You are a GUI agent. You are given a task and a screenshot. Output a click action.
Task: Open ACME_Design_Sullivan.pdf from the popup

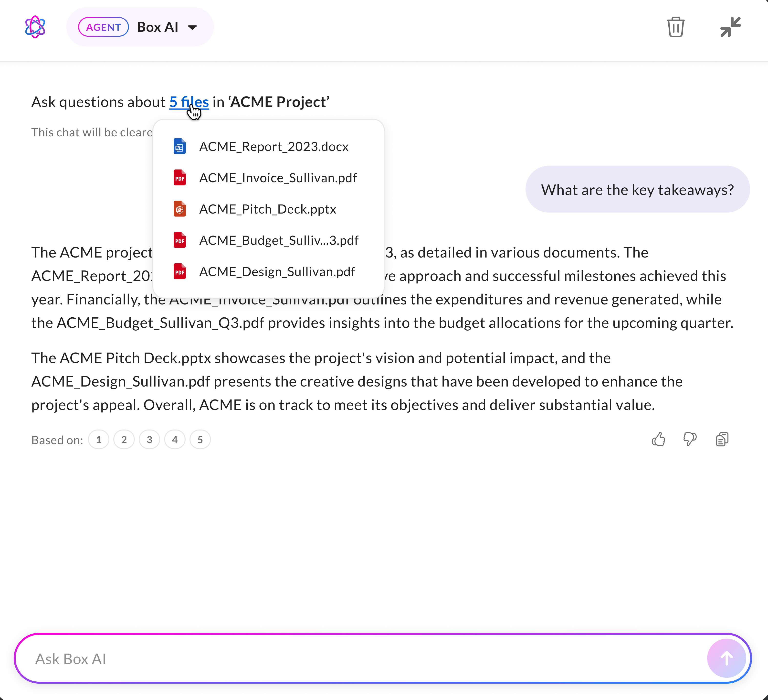click(x=277, y=272)
